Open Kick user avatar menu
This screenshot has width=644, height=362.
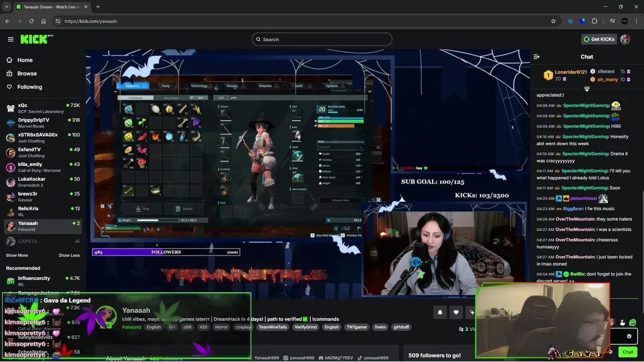tap(625, 39)
